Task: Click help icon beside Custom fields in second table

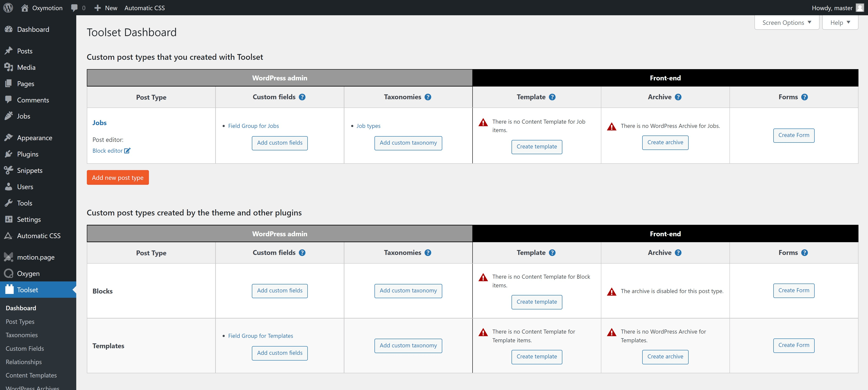Action: (x=302, y=253)
